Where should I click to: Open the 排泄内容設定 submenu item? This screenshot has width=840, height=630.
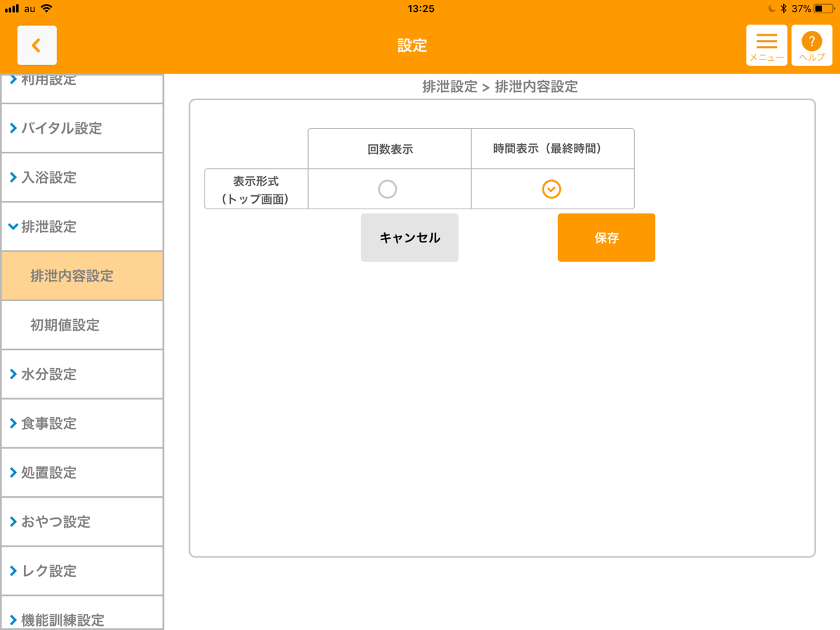point(82,276)
